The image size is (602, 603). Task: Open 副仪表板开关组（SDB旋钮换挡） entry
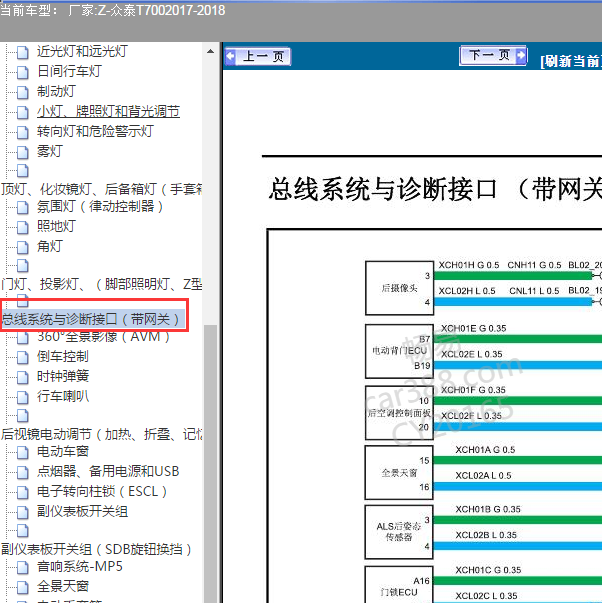(96, 549)
